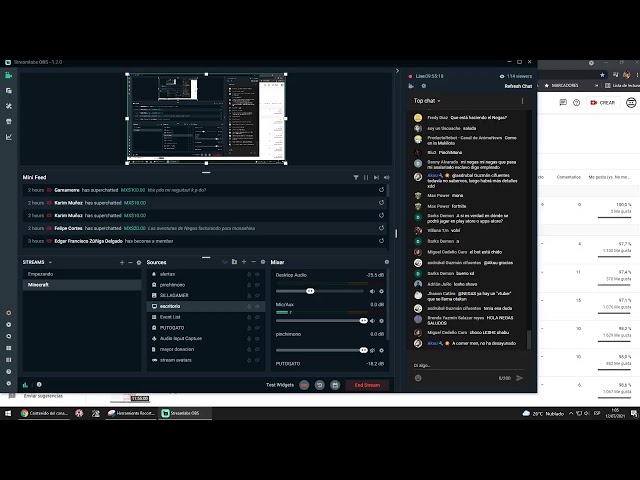Open the tools icon in the left sidebar
640x480 pixels.
9,106
